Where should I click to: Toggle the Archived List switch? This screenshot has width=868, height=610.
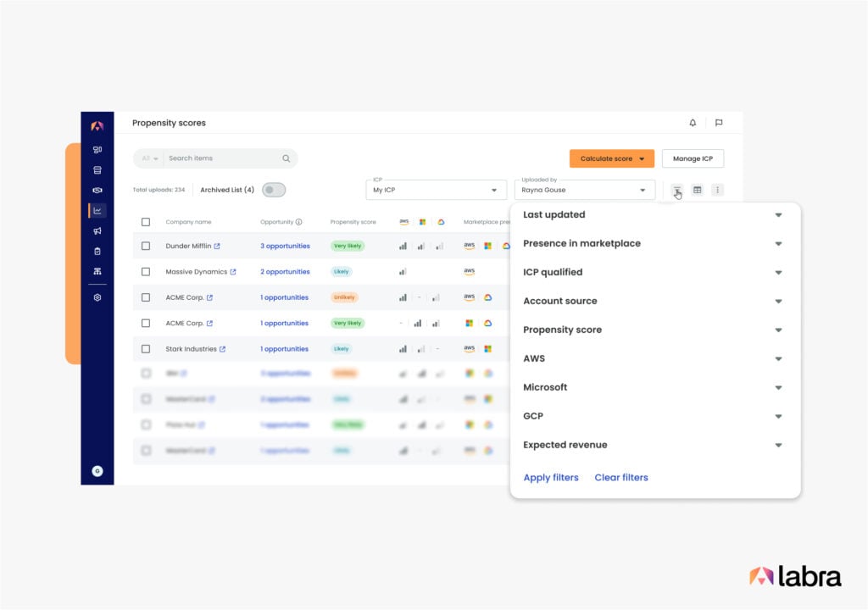[274, 190]
